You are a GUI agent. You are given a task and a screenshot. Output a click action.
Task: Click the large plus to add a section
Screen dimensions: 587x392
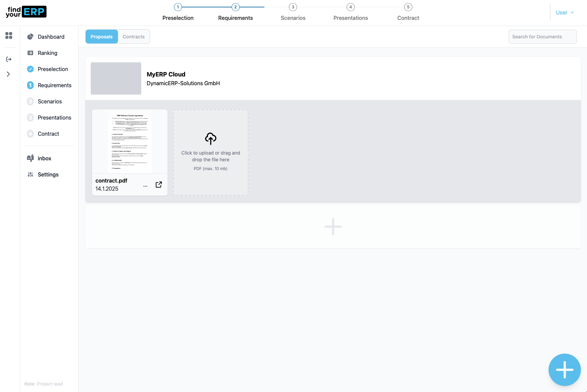[x=333, y=227]
